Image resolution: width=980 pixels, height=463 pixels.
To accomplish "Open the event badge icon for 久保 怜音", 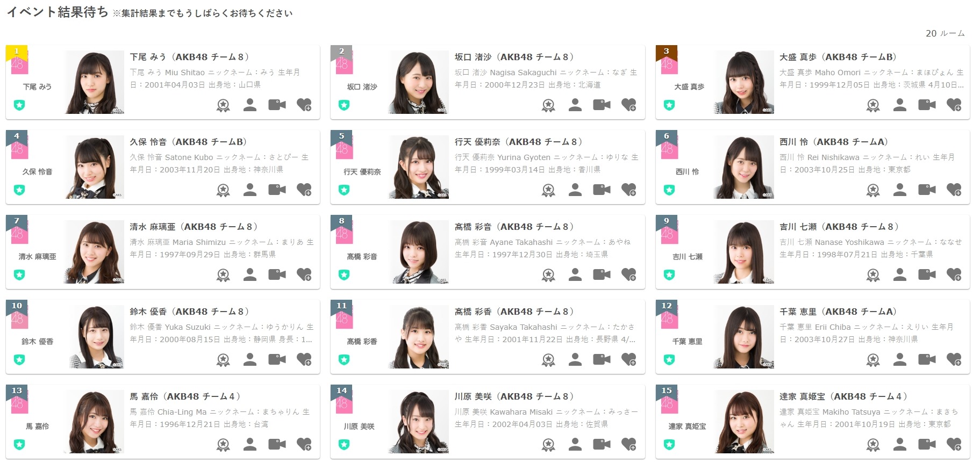I will coord(223,190).
